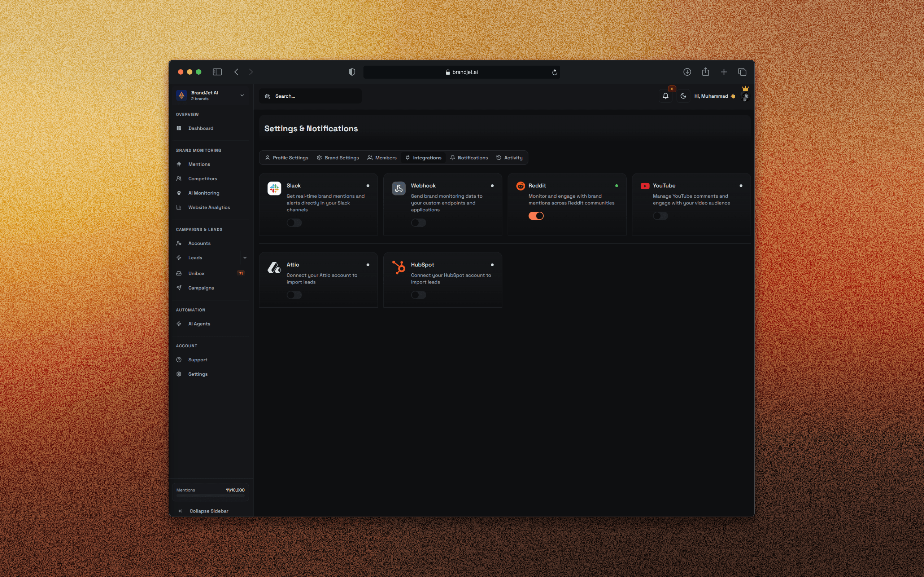924x577 pixels.
Task: Expand the Leads sidebar item
Action: pyautogui.click(x=245, y=257)
